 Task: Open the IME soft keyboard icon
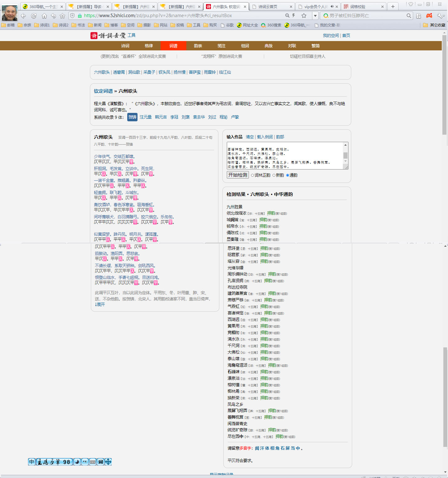(x=93, y=462)
